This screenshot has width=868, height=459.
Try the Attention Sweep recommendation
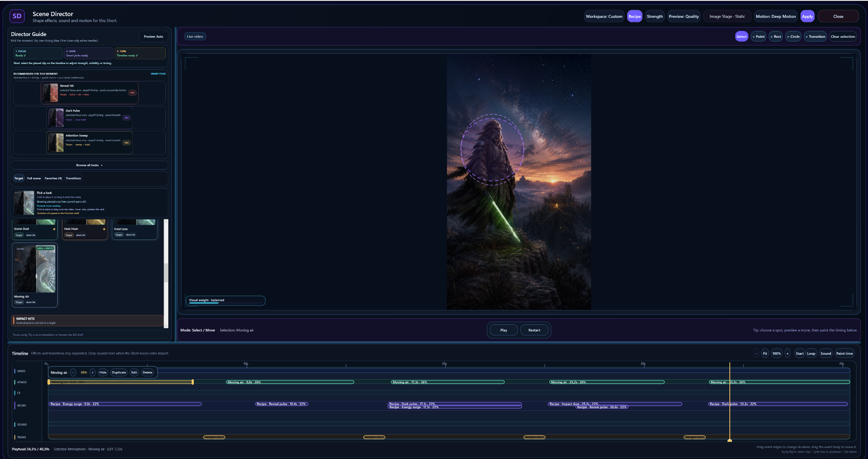(x=126, y=143)
